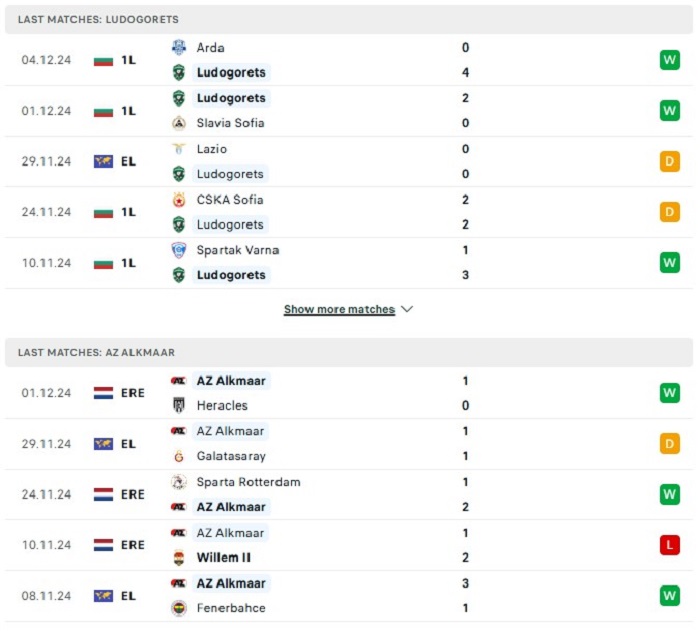Open the Show more matches link
This screenshot has width=700, height=631.
tap(339, 309)
